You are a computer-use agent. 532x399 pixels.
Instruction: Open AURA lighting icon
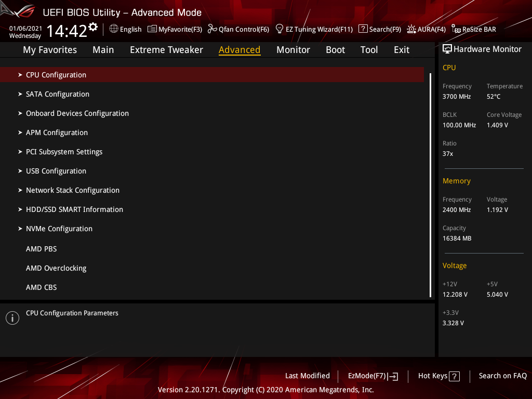coord(411,29)
